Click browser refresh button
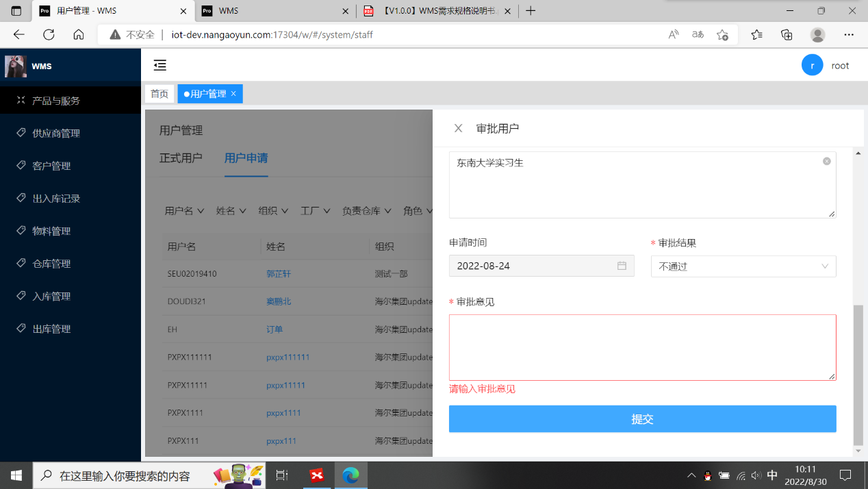Image resolution: width=868 pixels, height=489 pixels. 49,34
